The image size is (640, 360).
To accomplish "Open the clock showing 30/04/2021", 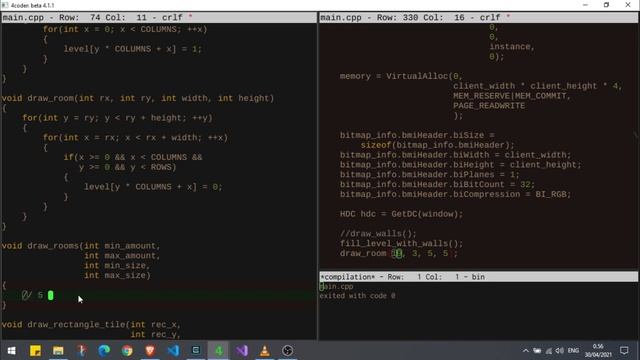I will pyautogui.click(x=598, y=351).
